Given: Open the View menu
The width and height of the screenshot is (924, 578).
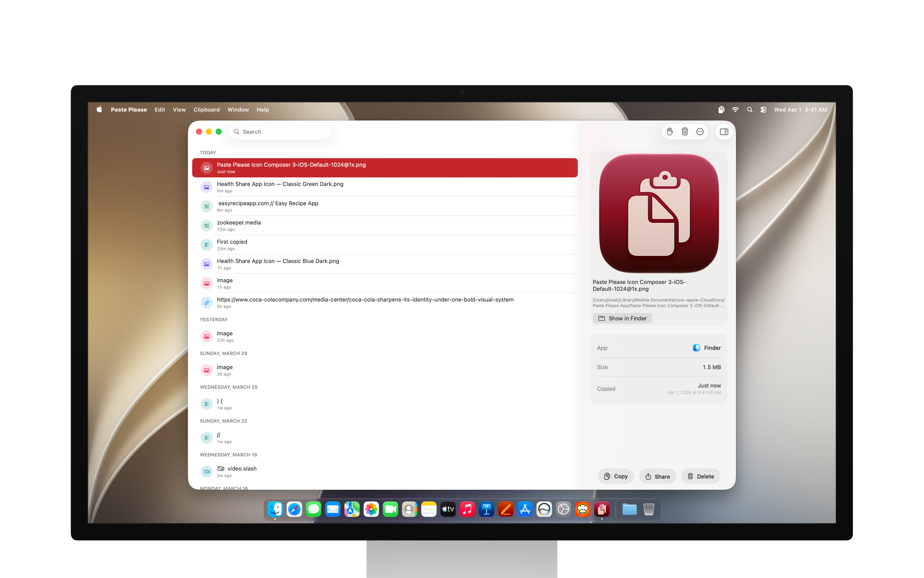Looking at the screenshot, I should [x=179, y=110].
